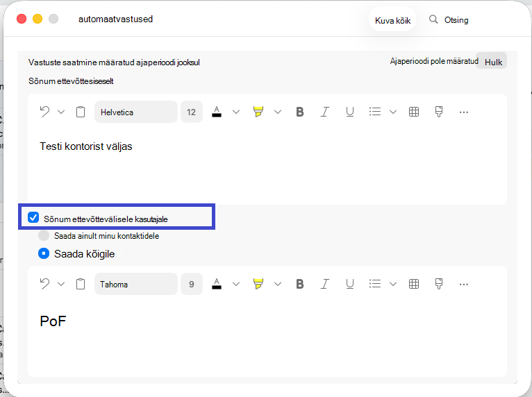Insert table in the Tahoma toolbar
The height and width of the screenshot is (397, 532).
(x=414, y=284)
